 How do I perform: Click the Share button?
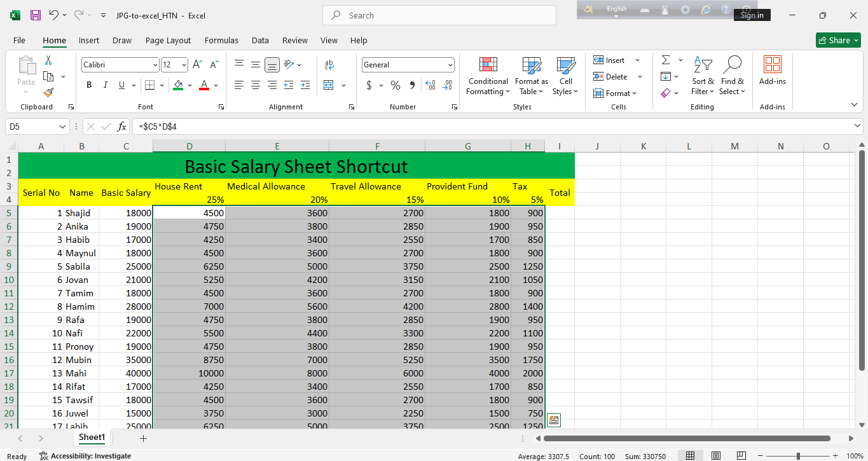click(x=837, y=40)
